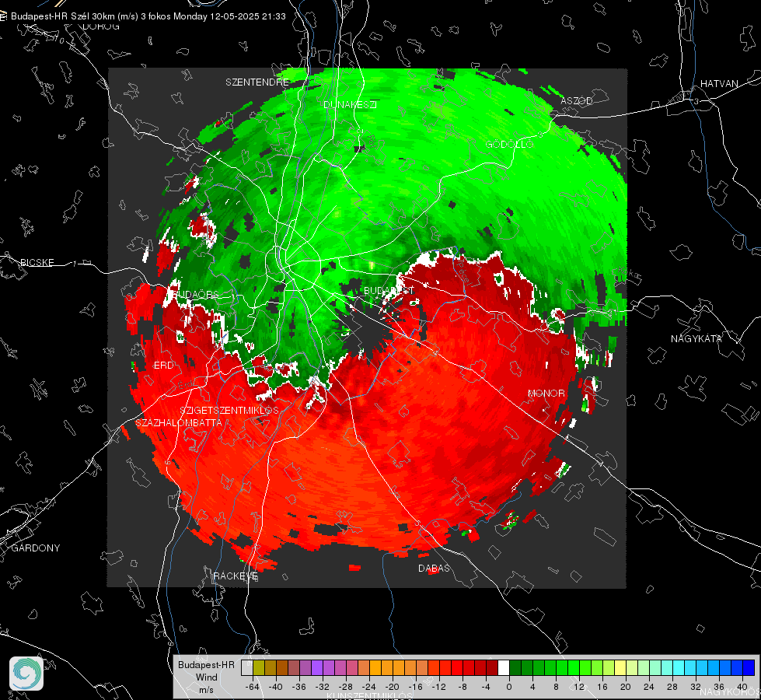Click the 28 legend scale value
761x700 pixels.
[672, 687]
